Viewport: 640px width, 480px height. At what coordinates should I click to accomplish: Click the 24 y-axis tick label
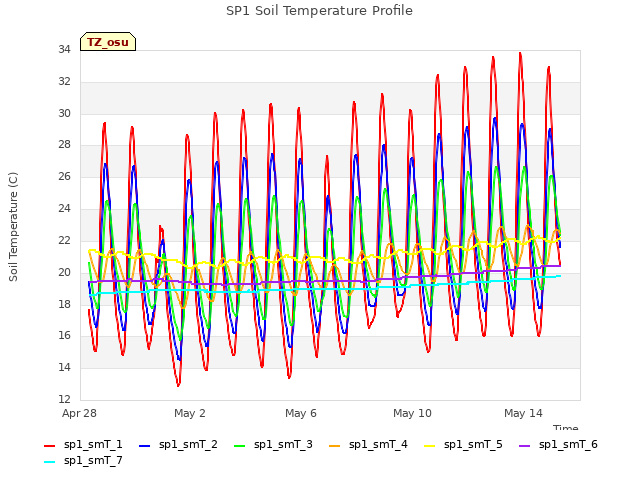coord(64,209)
